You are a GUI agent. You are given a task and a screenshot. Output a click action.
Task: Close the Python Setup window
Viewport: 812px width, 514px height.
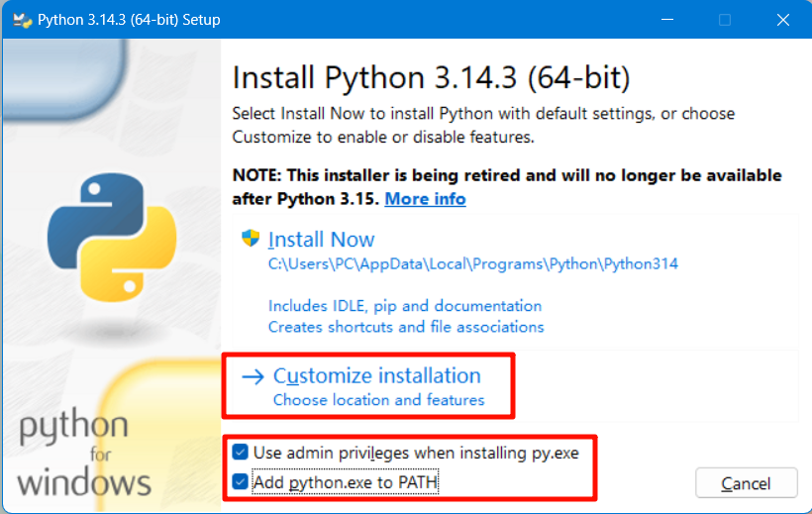783,20
